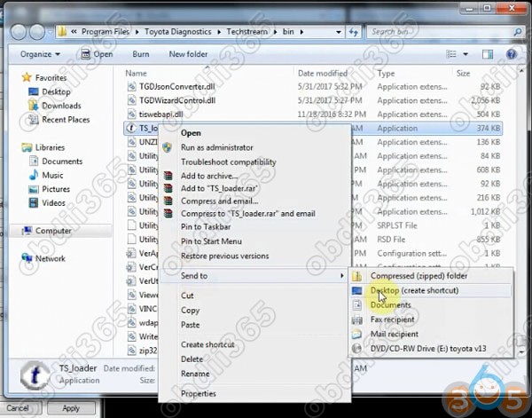Click the Pictures library icon
Screen dimensions: 532x418
[x=34, y=189]
